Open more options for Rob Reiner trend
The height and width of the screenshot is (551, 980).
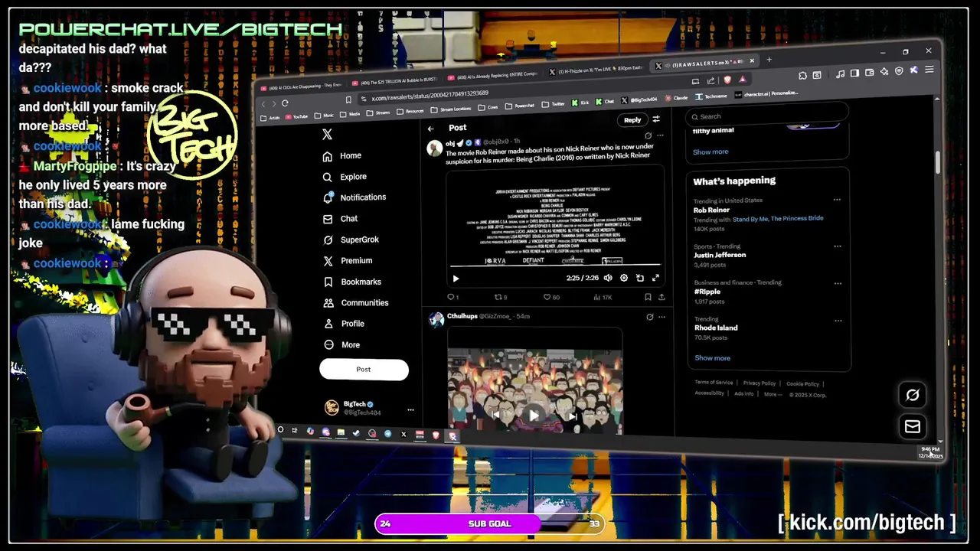click(837, 201)
